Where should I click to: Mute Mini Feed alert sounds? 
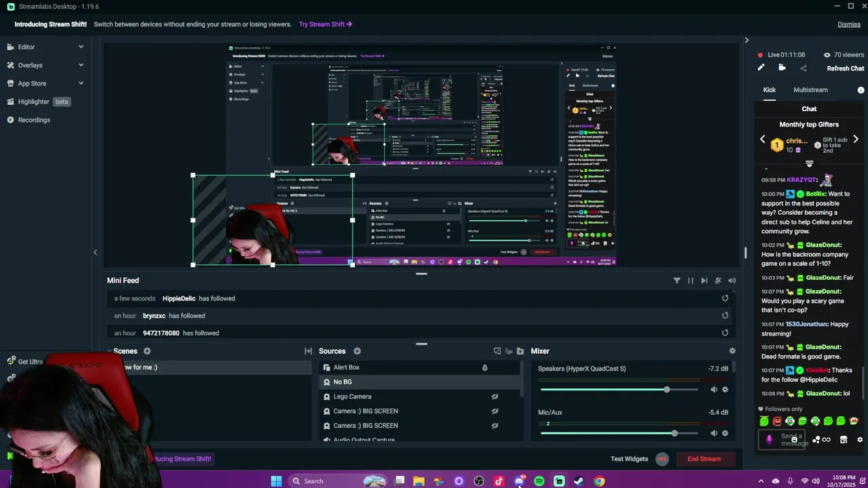click(x=732, y=281)
